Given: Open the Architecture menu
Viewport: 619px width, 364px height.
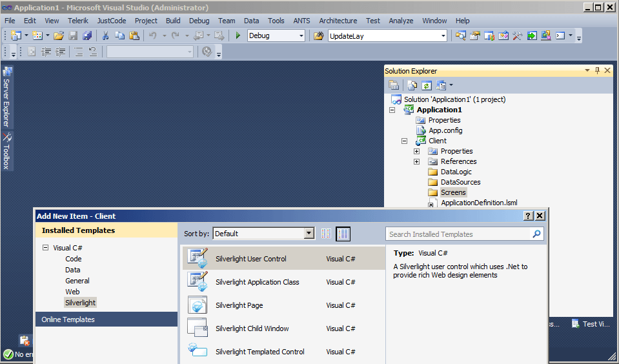Looking at the screenshot, I should (x=338, y=21).
